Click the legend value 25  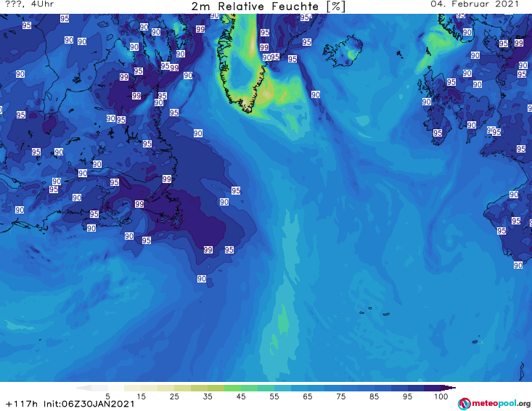[x=174, y=396]
